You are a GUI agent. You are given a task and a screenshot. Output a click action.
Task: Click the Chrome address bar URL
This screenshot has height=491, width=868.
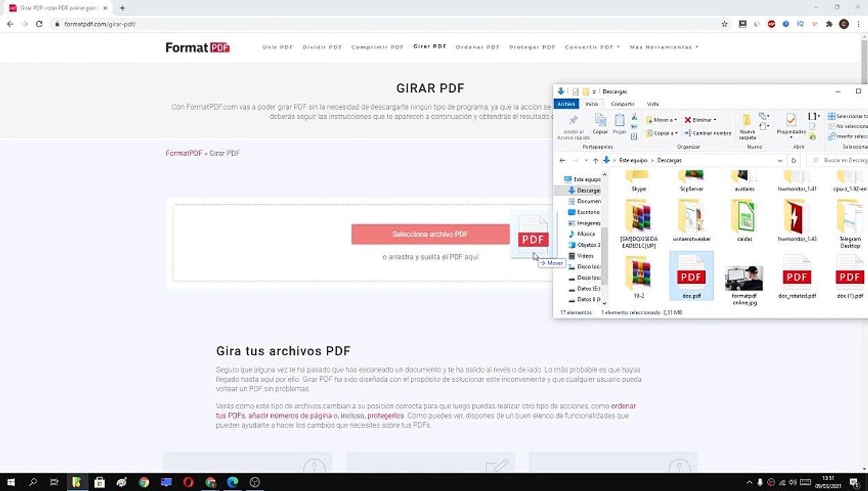click(x=100, y=24)
